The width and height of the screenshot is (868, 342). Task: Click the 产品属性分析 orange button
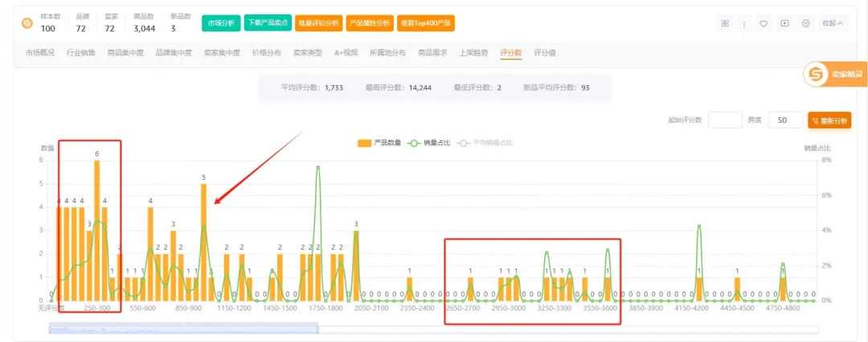(370, 23)
